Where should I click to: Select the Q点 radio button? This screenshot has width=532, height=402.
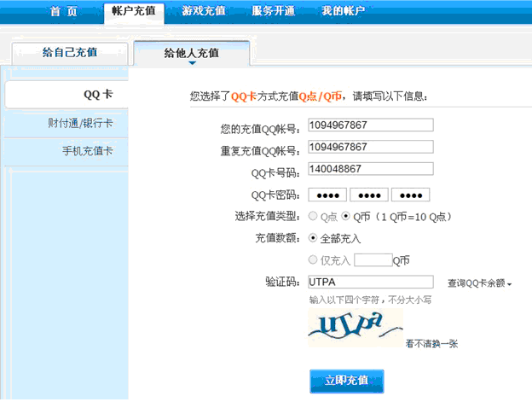tap(313, 216)
